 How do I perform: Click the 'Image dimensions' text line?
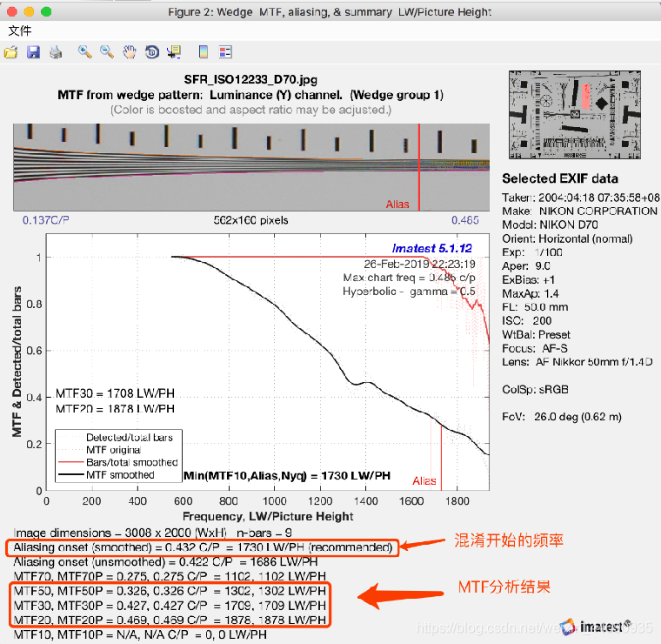152,533
